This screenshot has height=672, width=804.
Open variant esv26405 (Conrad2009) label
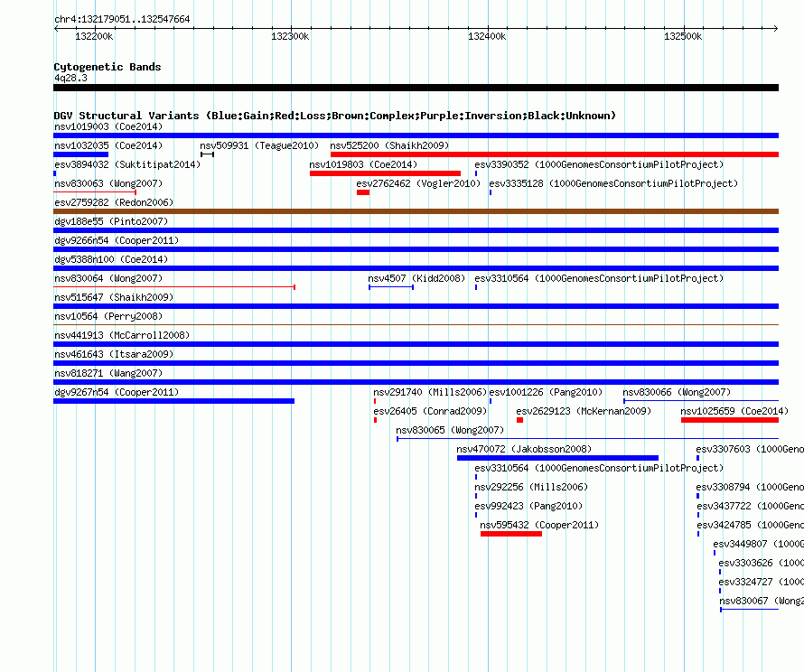pyautogui.click(x=430, y=411)
